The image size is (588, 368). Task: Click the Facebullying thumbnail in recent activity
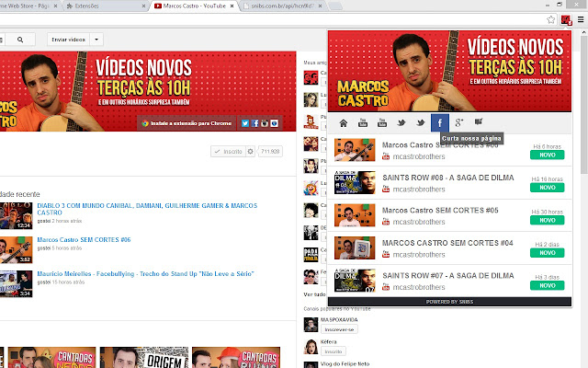(x=16, y=283)
